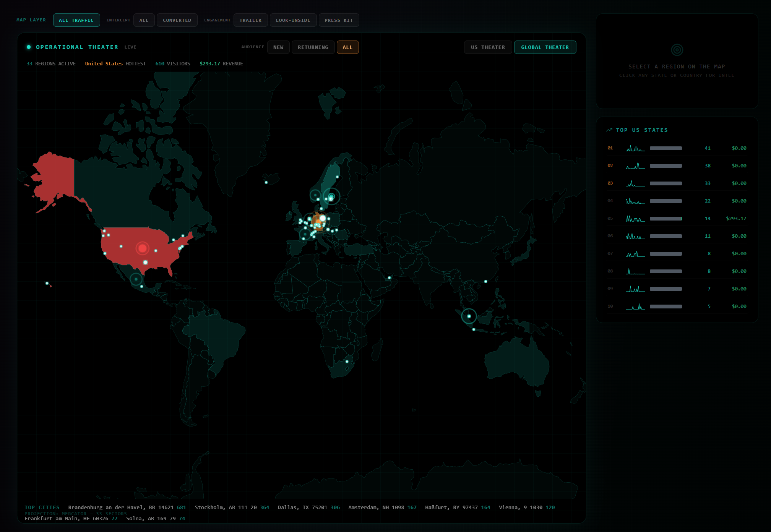Select the intercept ALL filter
The image size is (771, 532).
(x=144, y=20)
